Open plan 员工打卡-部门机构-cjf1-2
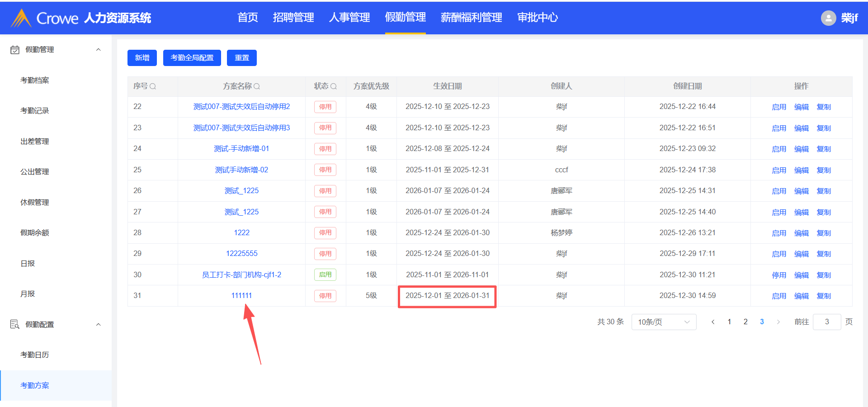Screen dimensions: 868x407 pos(242,274)
